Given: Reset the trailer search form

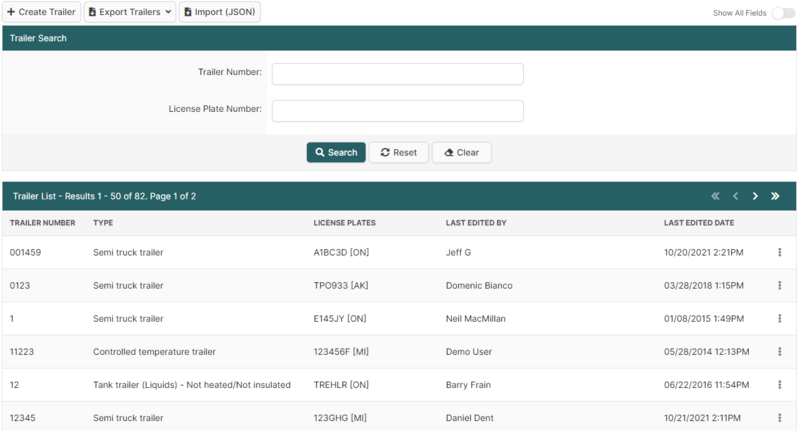Looking at the screenshot, I should coord(398,153).
